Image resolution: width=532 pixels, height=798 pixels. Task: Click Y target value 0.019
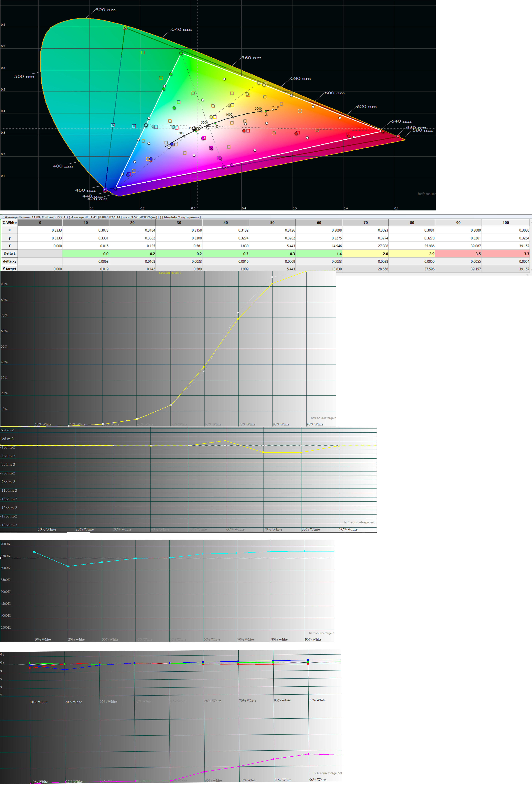click(86, 269)
